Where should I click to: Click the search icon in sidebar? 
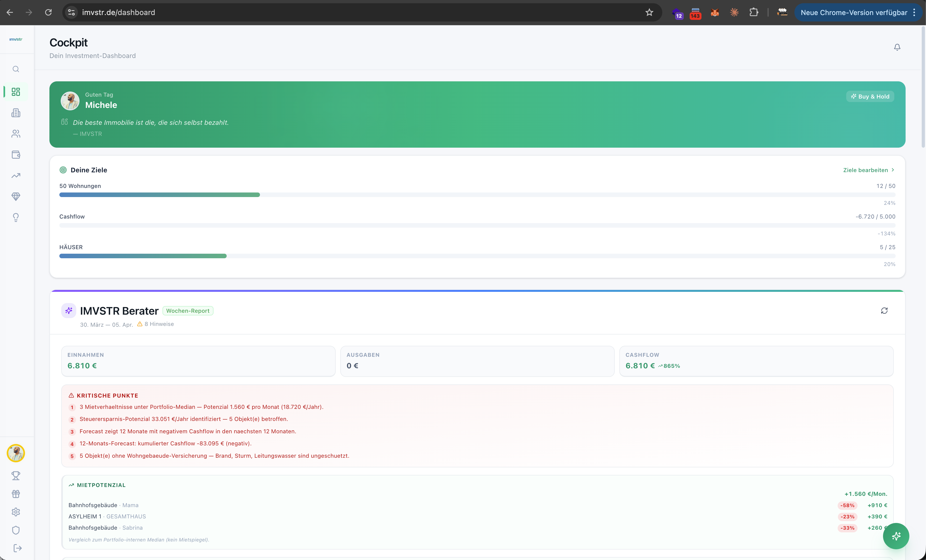click(16, 69)
